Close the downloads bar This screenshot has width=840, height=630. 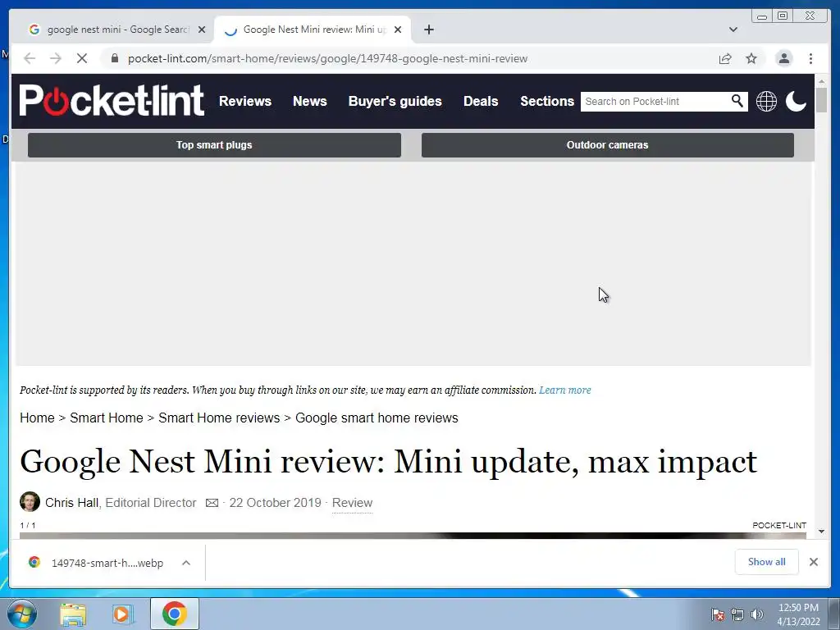[x=813, y=561]
